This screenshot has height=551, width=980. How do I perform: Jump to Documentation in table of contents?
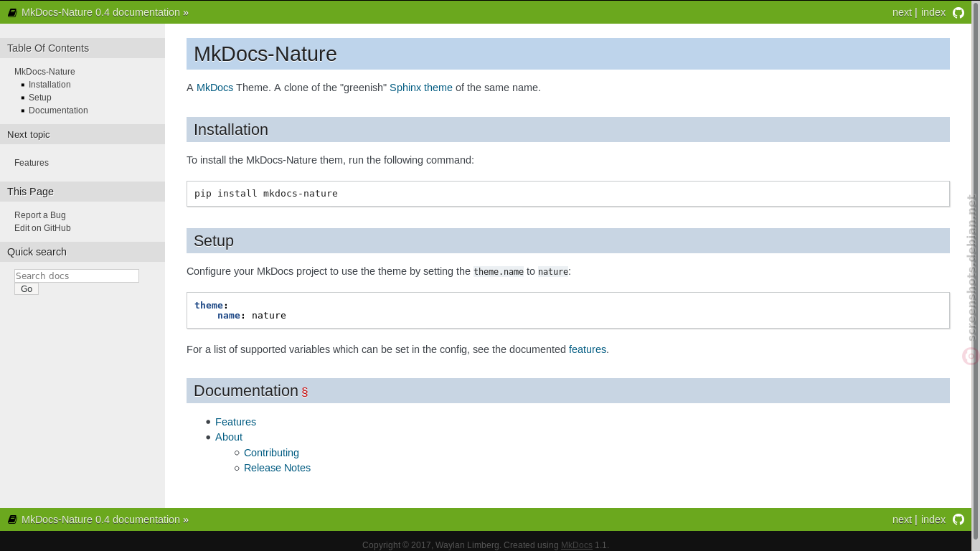[58, 110]
